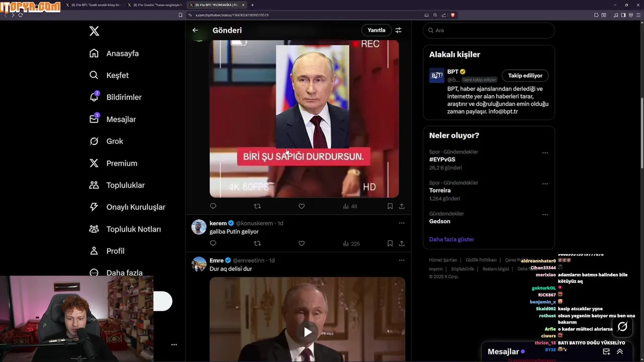Open Brave Shields icon in address bar
The image size is (644, 362).
click(453, 15)
